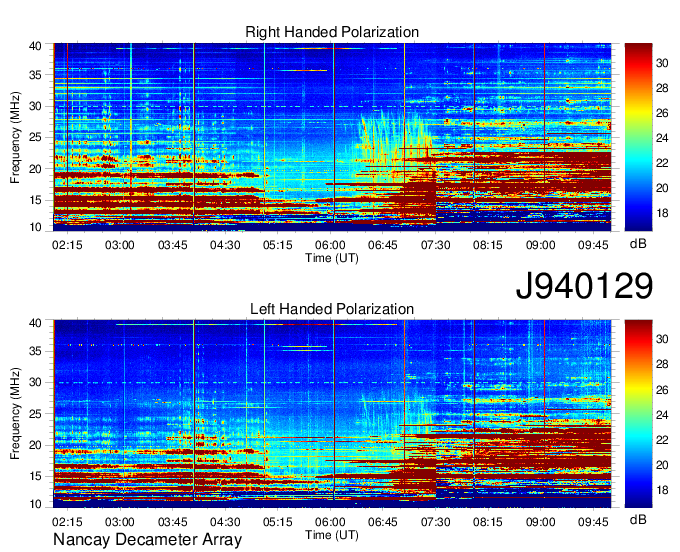Click the 20 dB tick on Left Handed color bar

click(x=662, y=465)
